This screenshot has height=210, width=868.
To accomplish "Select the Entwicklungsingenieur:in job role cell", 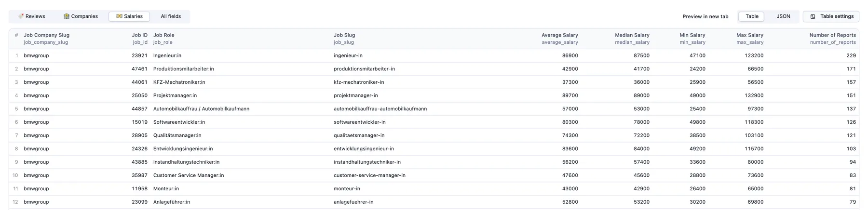I will point(183,149).
